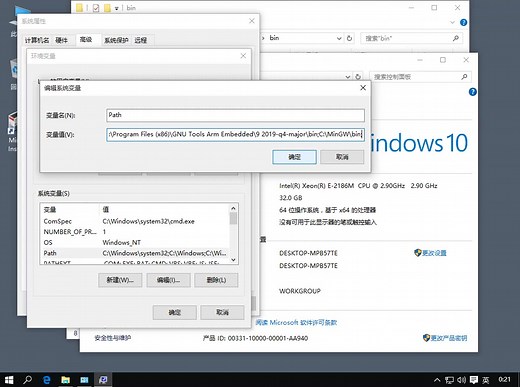Select the Path system variable row

[134, 253]
